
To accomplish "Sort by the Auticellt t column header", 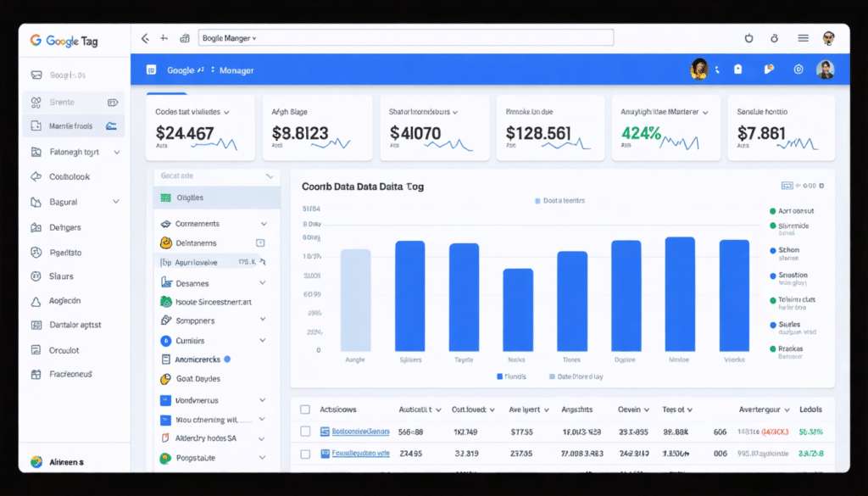I will tap(420, 410).
